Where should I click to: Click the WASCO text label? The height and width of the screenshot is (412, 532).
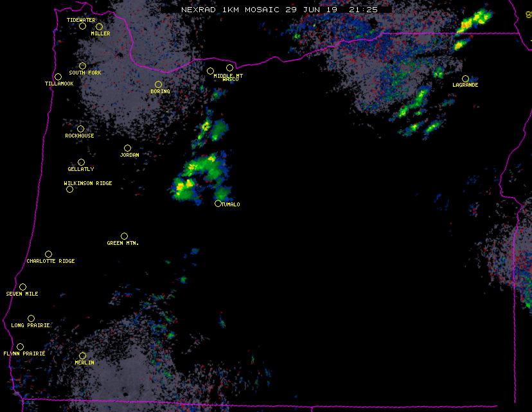click(230, 80)
